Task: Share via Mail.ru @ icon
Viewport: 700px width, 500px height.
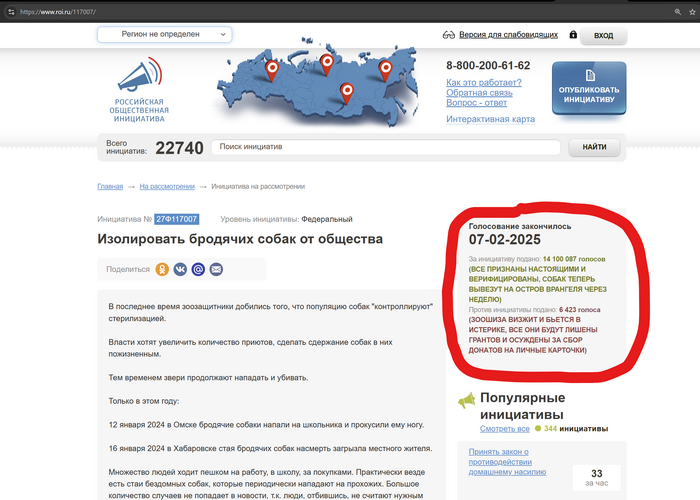Action: click(x=198, y=269)
